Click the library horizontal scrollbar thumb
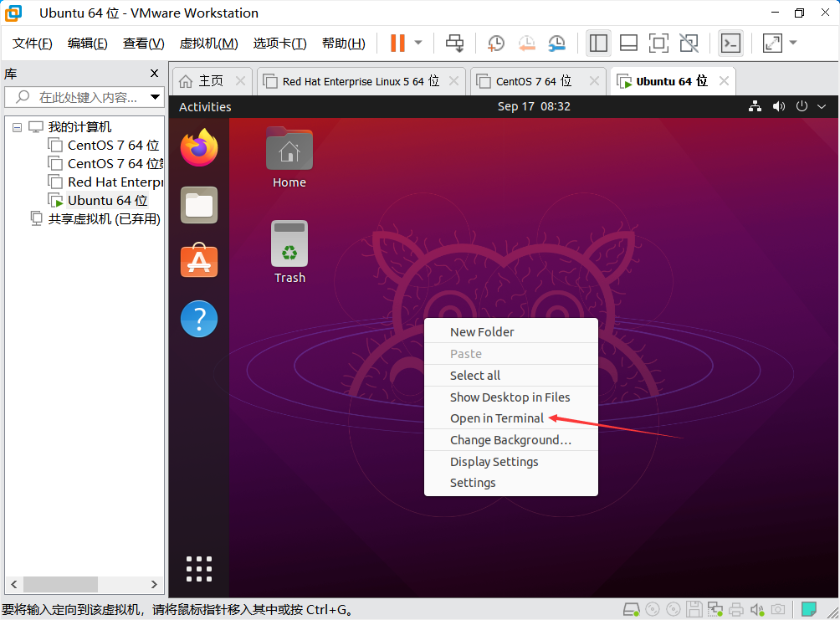This screenshot has width=840, height=620. coord(60,584)
